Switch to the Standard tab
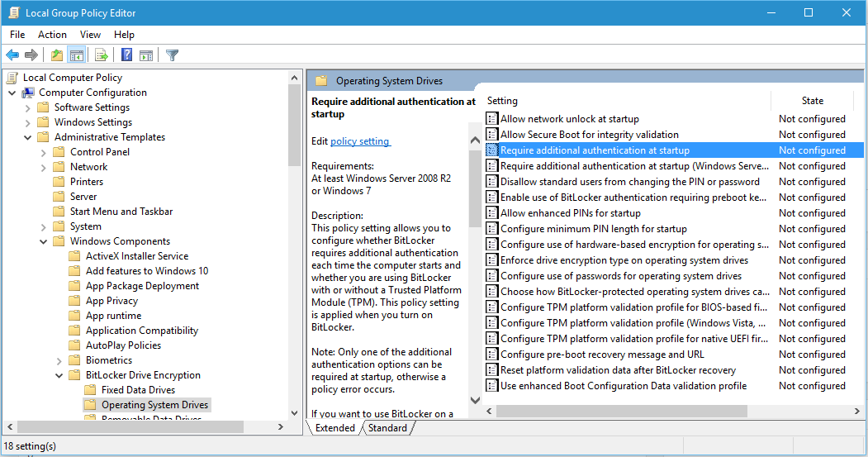Viewport: 868px width, 457px height. 387,427
